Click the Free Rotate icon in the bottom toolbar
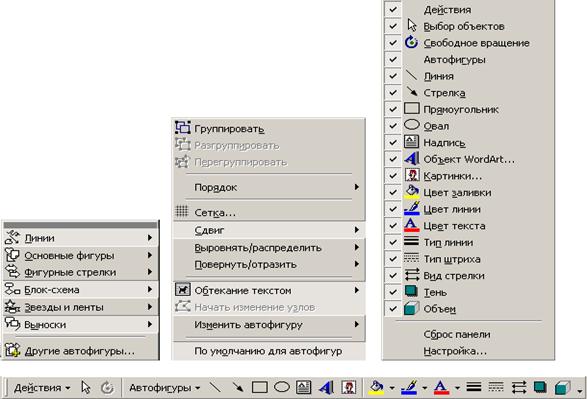587x399 pixels. click(x=107, y=387)
